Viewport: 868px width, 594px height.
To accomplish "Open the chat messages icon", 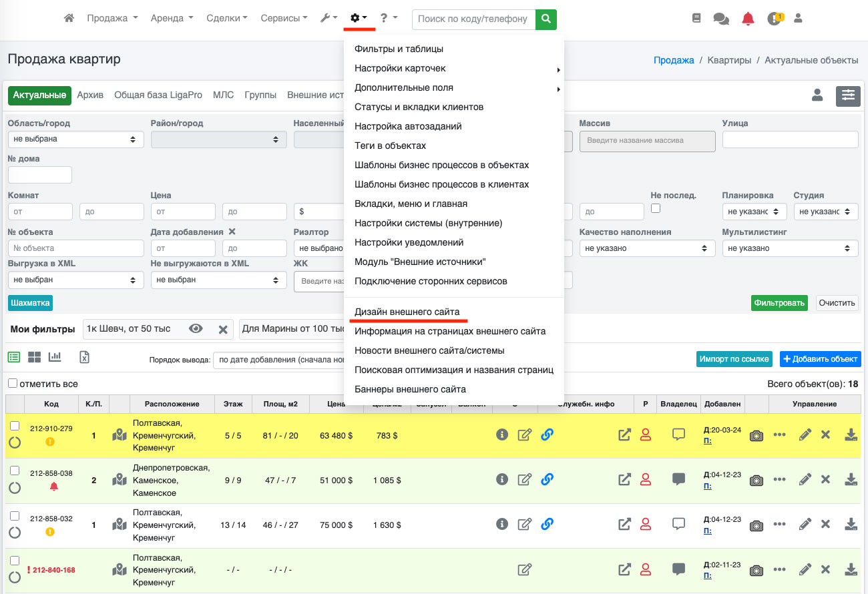I will pyautogui.click(x=721, y=19).
